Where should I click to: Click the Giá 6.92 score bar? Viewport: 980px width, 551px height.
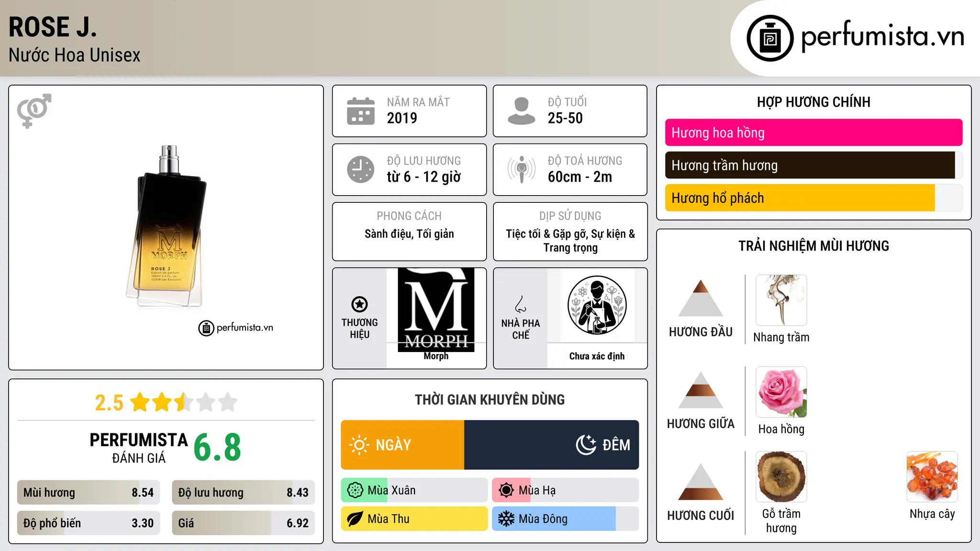click(x=244, y=523)
